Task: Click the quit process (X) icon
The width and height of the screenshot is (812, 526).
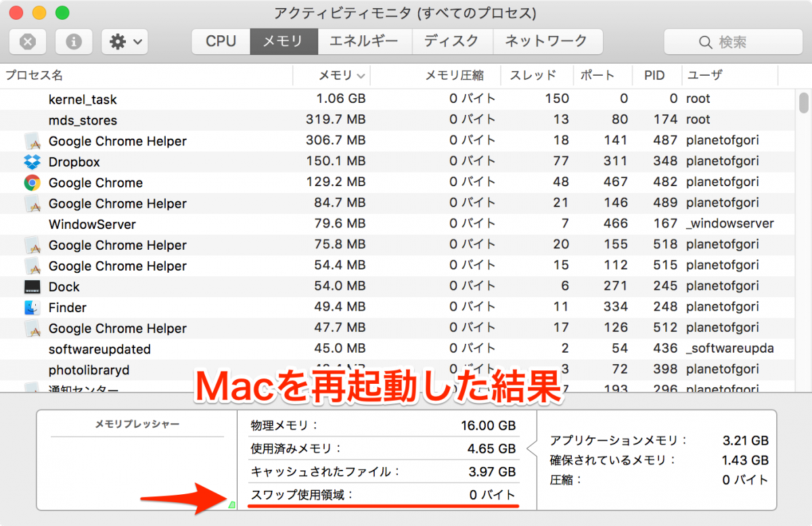Action: [x=28, y=42]
